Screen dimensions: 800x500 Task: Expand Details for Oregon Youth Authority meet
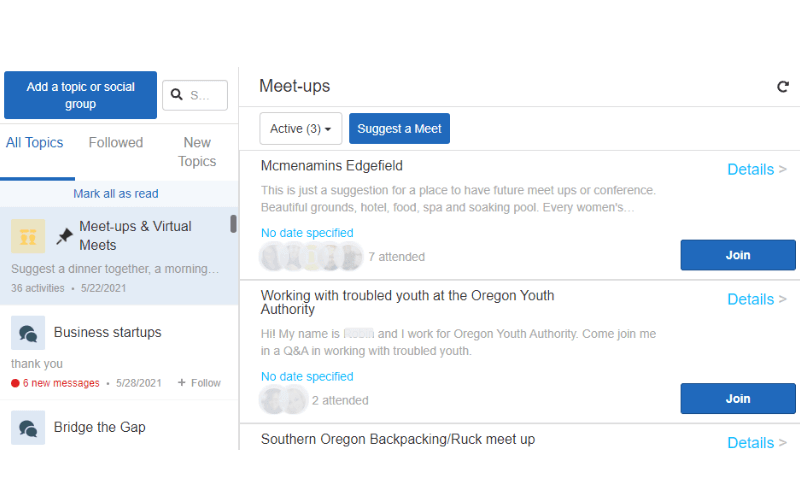pyautogui.click(x=757, y=299)
